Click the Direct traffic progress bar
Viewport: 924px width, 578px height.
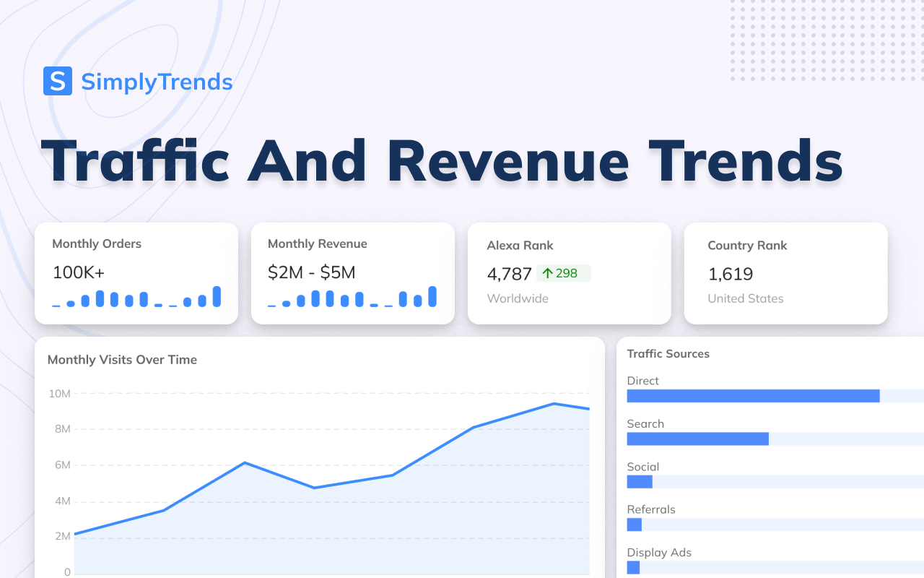coord(775,396)
